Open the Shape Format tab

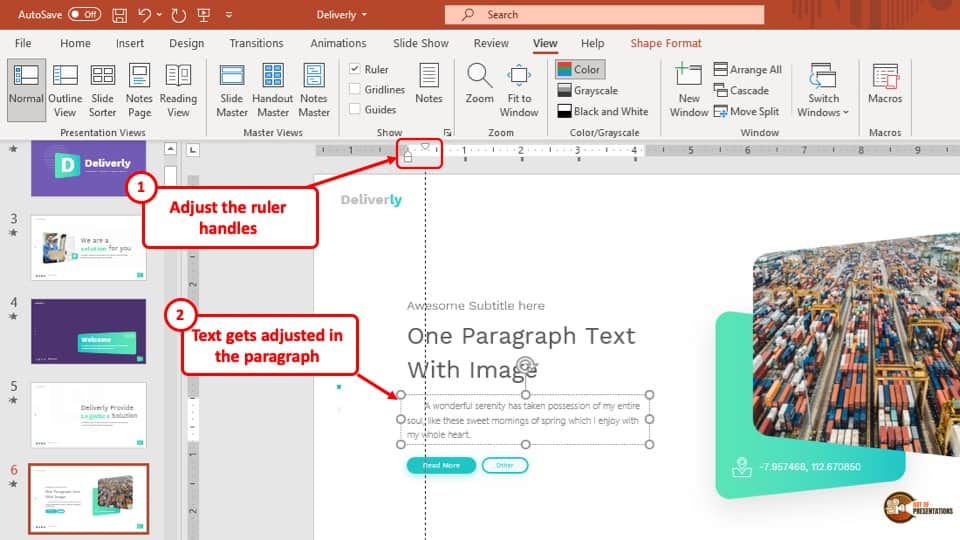coord(666,43)
